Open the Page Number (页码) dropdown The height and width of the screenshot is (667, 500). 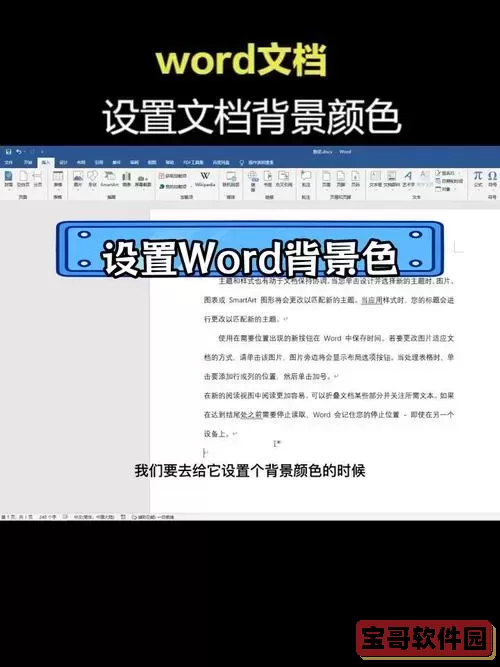355,179
